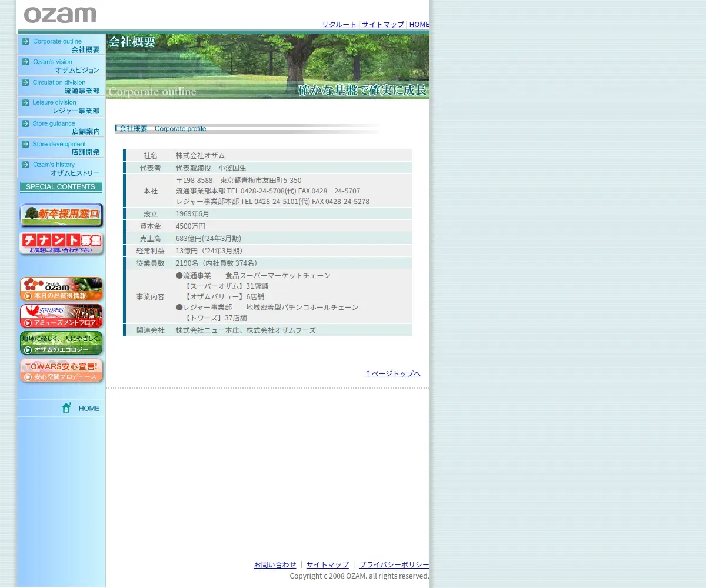Open Leisure division レジャー事業部 menu item

point(61,106)
